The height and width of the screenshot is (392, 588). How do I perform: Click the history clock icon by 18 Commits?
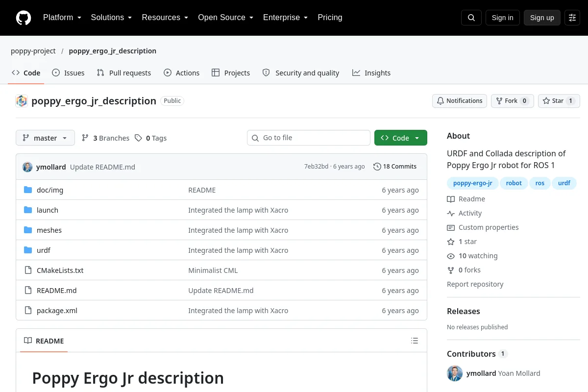tap(377, 167)
